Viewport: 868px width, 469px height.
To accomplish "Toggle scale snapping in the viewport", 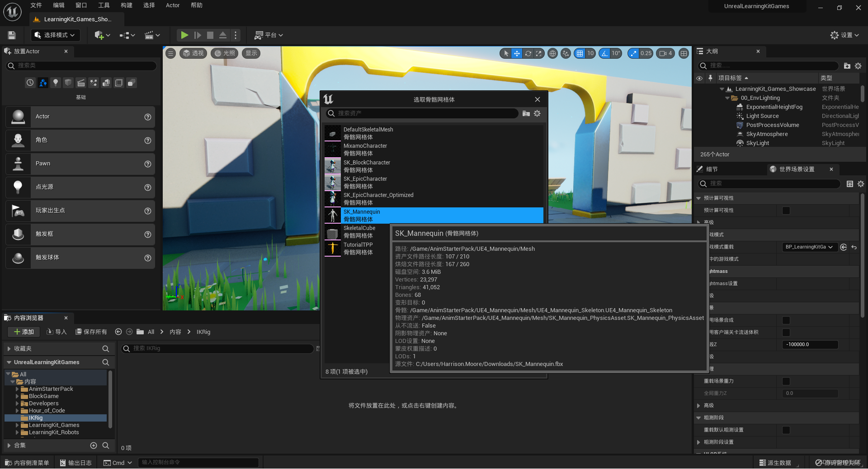I will [633, 53].
